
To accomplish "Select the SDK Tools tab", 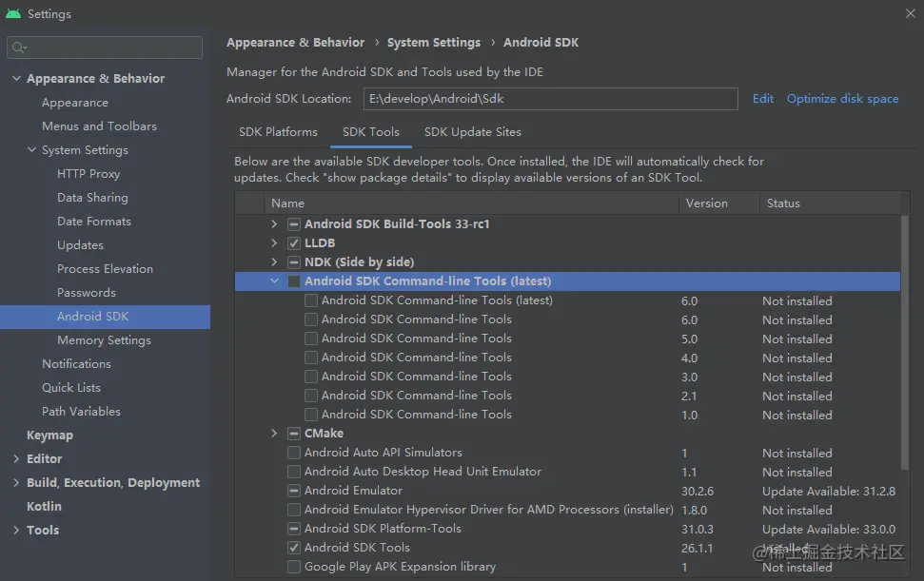I will (x=371, y=132).
